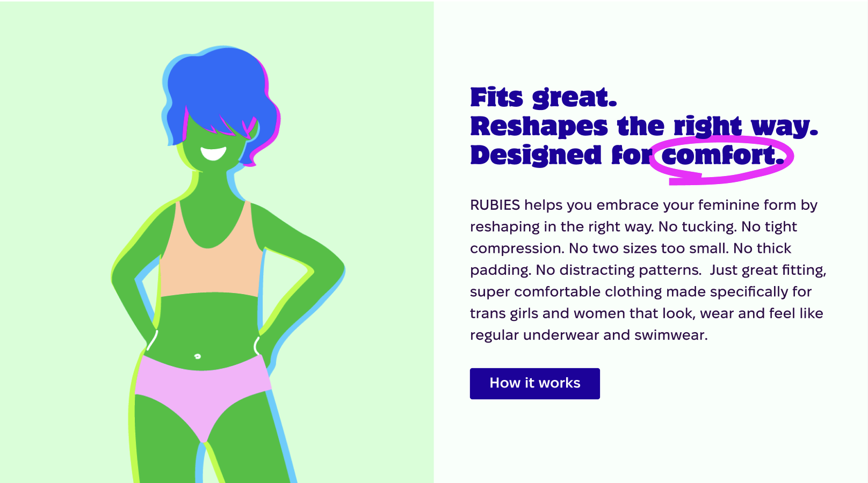Click the Reshapes the right way line
This screenshot has width=868, height=483.
point(644,127)
